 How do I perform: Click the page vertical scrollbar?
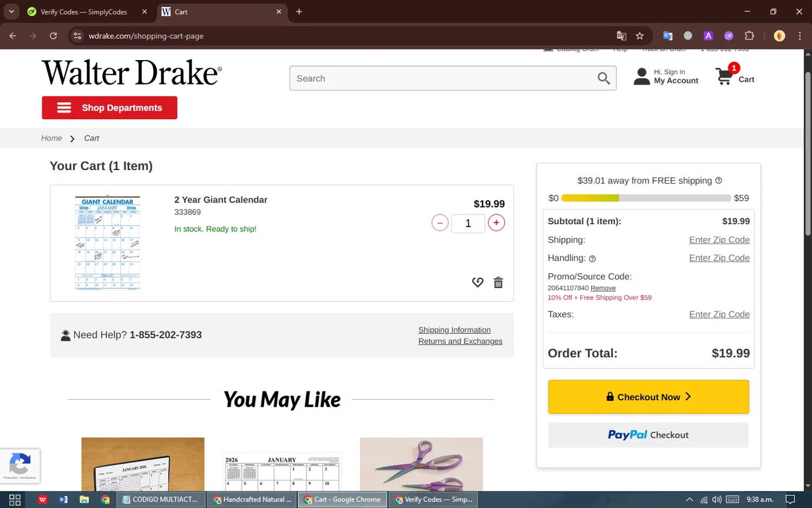(x=808, y=153)
